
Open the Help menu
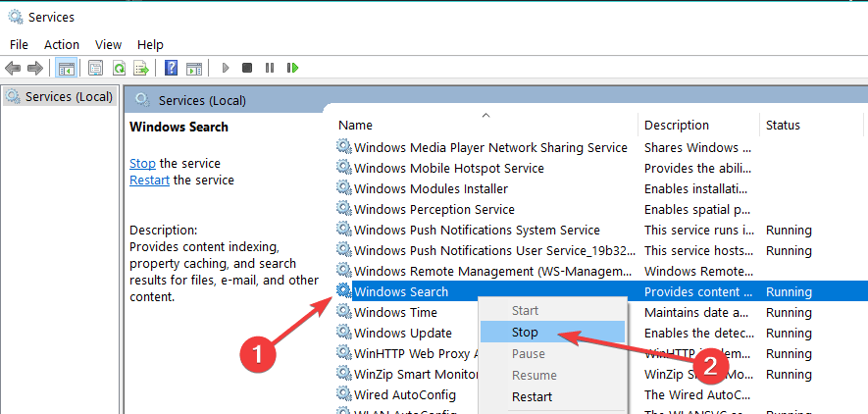pos(150,45)
